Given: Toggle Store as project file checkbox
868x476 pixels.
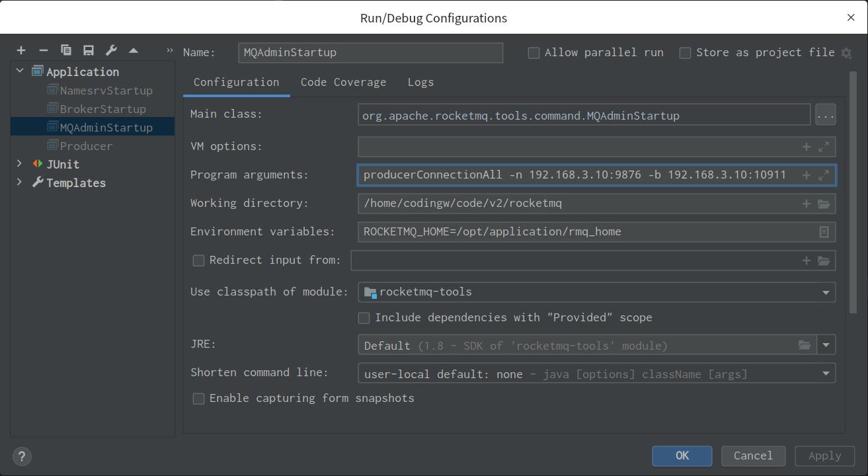Looking at the screenshot, I should click(685, 53).
